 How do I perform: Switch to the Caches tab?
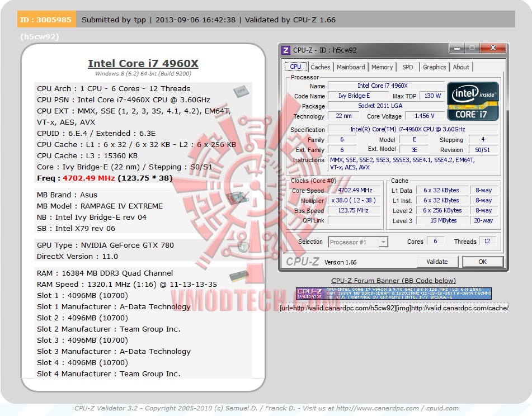(x=321, y=67)
